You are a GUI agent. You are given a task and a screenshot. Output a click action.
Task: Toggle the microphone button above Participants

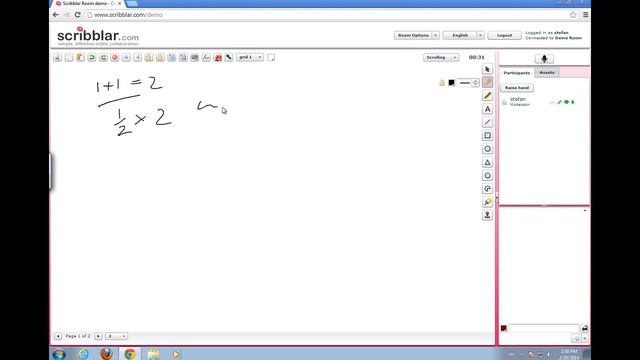coord(544,59)
